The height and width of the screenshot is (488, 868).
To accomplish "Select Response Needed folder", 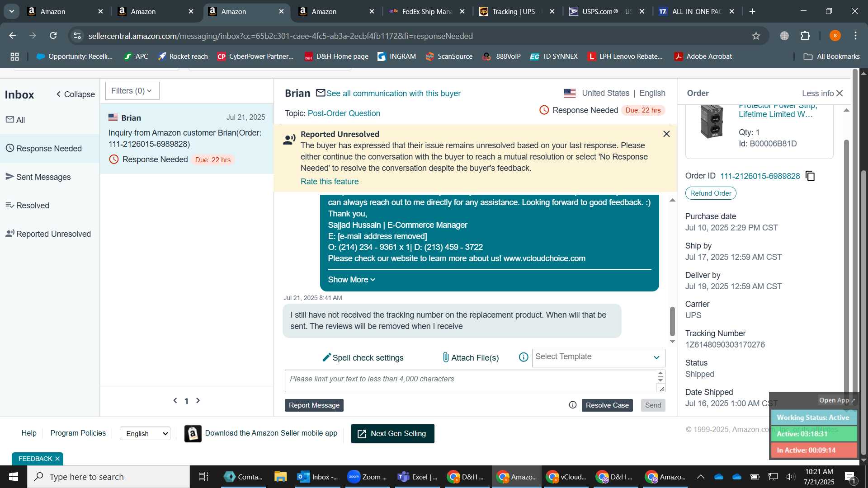I will [50, 148].
